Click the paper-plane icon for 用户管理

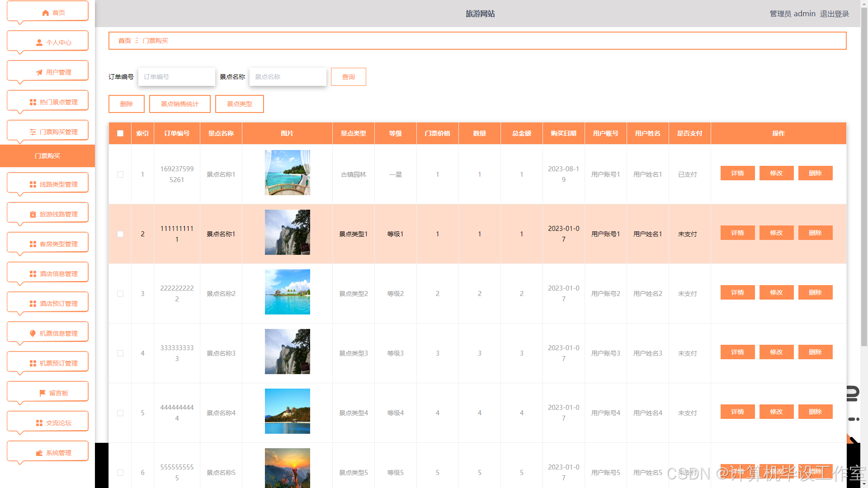(39, 72)
